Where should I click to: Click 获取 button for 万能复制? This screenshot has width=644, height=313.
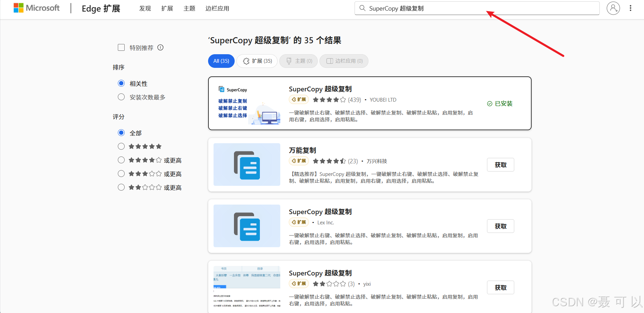click(x=500, y=165)
